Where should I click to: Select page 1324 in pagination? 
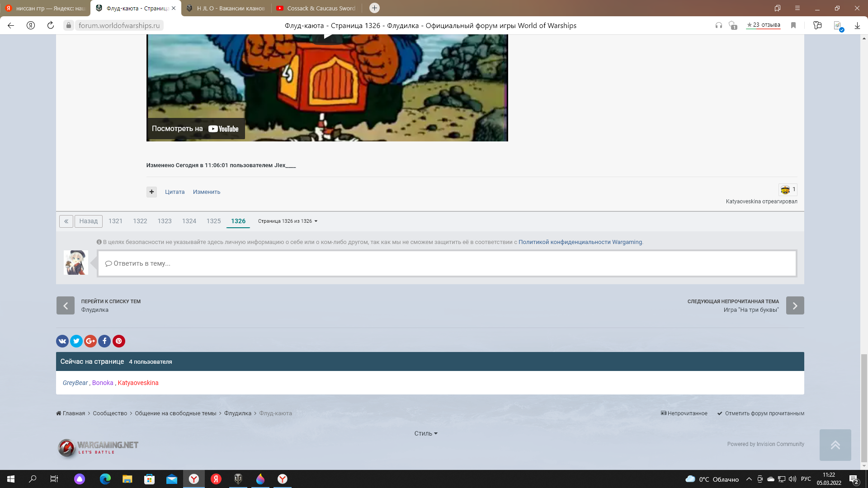[x=189, y=221]
